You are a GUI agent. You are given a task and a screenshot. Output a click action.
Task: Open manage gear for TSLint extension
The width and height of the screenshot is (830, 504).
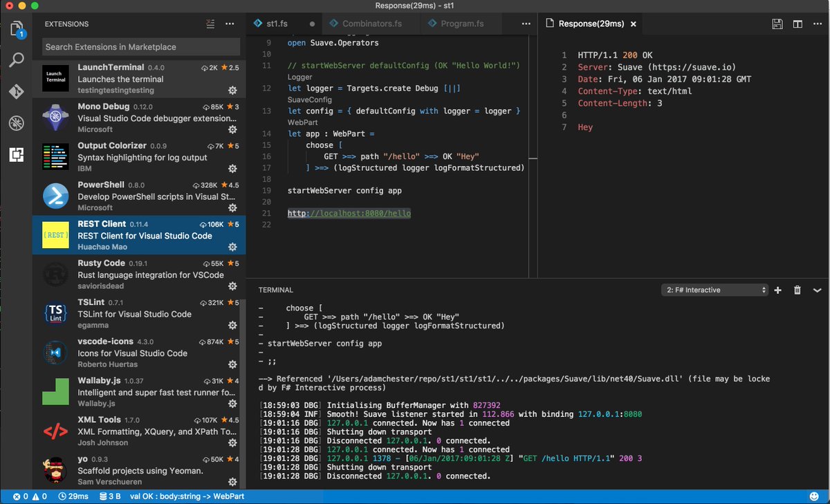pos(232,325)
